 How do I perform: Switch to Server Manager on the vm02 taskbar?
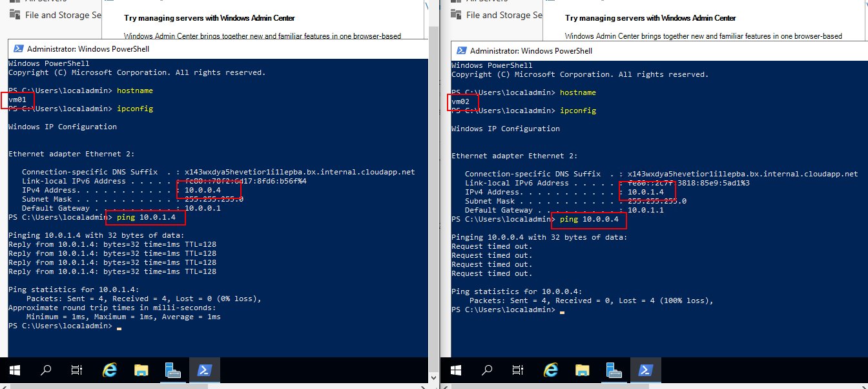614,370
